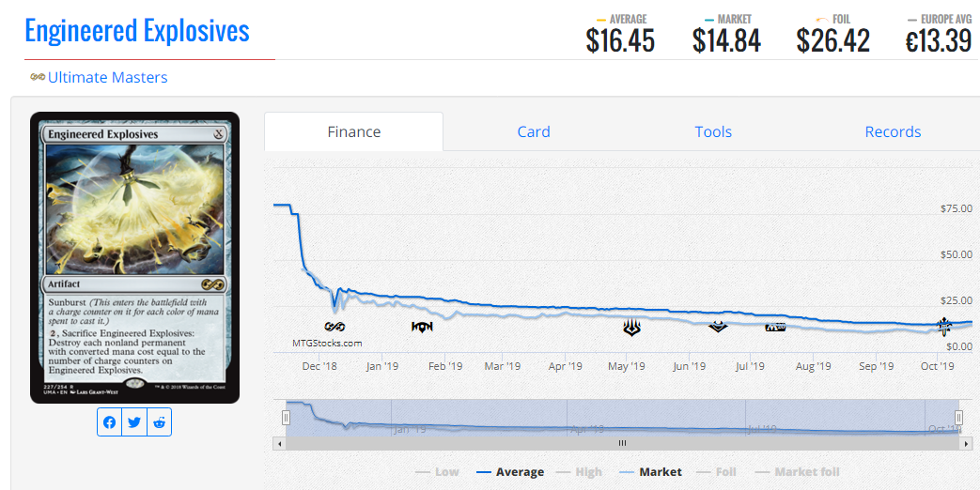Screen dimensions: 980x490
Task: Open the Tools tab
Action: point(713,131)
